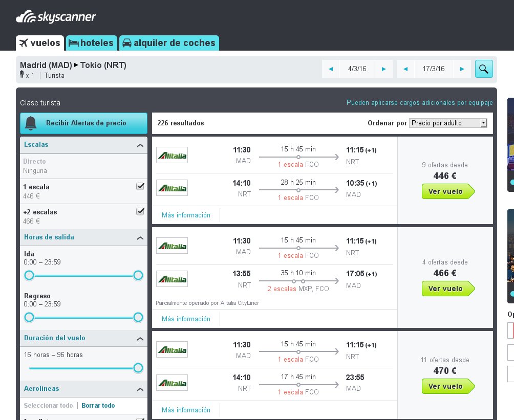The height and width of the screenshot is (420, 514).
Task: Go to previous return date before 17/3/16
Action: [405, 69]
